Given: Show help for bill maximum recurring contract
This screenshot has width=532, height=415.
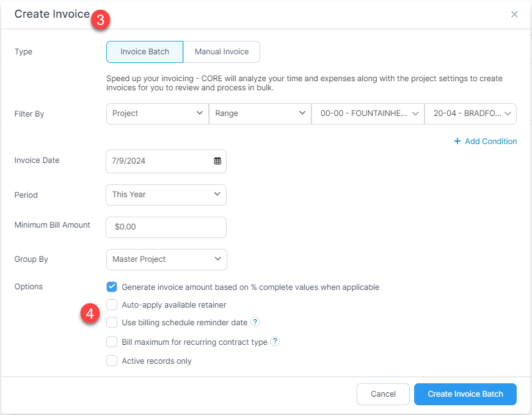Looking at the screenshot, I should tap(275, 341).
